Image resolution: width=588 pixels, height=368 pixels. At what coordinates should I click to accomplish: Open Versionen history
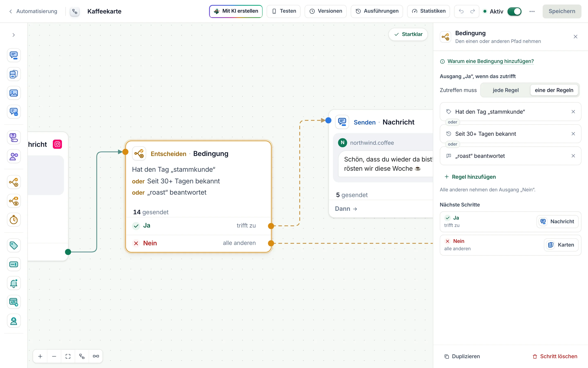(x=326, y=11)
